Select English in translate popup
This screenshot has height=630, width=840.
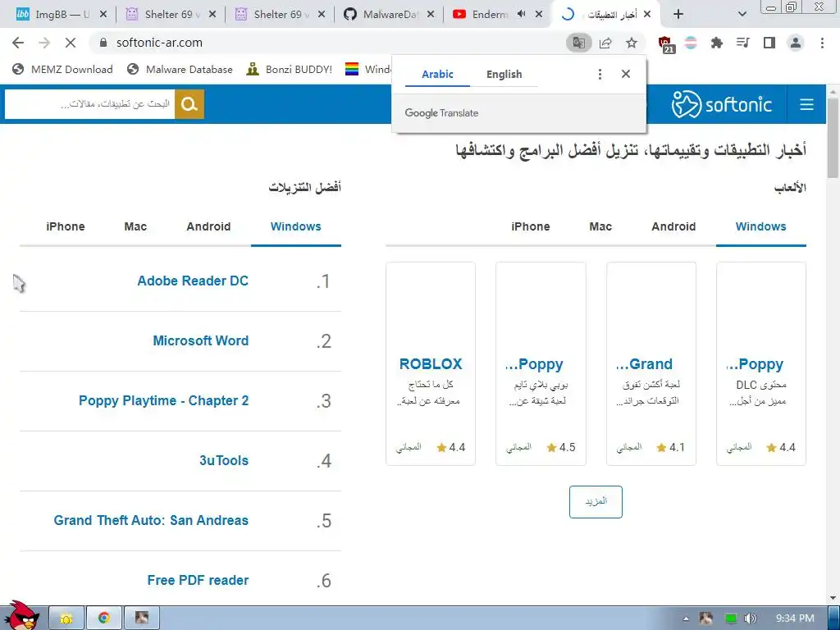point(504,75)
